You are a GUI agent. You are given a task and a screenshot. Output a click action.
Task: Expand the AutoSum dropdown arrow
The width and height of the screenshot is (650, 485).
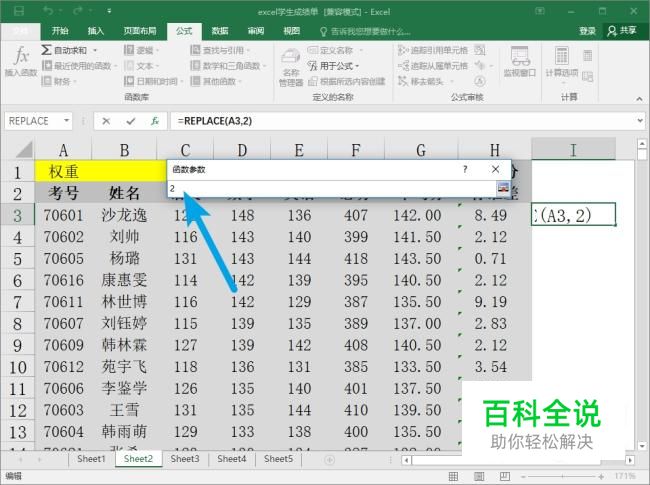[95, 51]
